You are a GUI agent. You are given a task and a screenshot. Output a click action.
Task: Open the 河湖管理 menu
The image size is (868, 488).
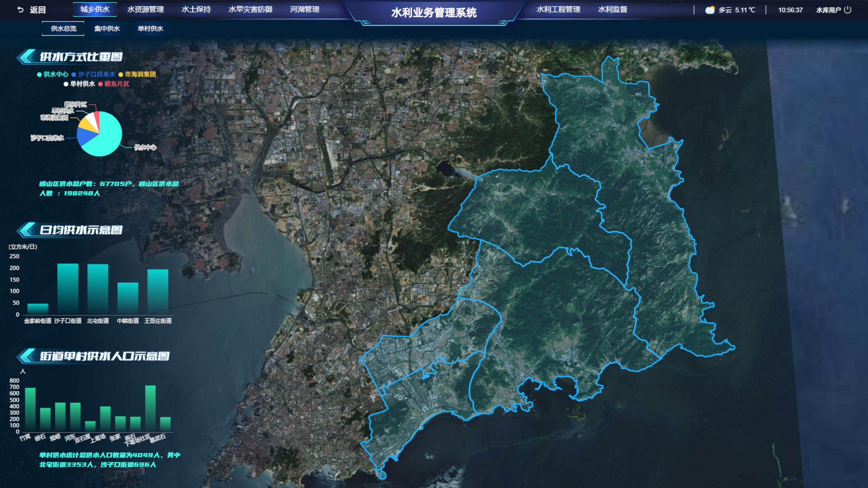pos(305,9)
